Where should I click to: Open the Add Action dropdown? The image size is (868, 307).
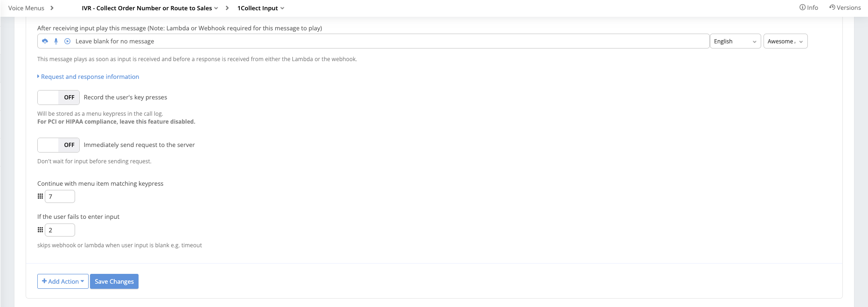pyautogui.click(x=63, y=281)
